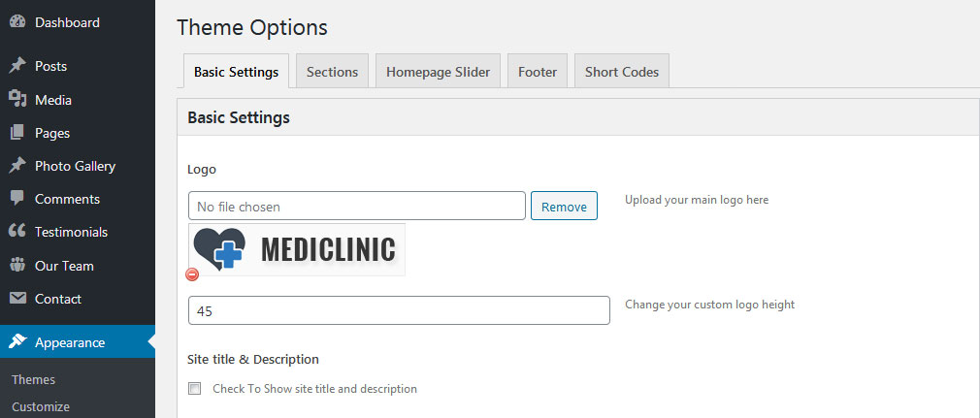Click the Pages icon in sidebar

pyautogui.click(x=17, y=133)
